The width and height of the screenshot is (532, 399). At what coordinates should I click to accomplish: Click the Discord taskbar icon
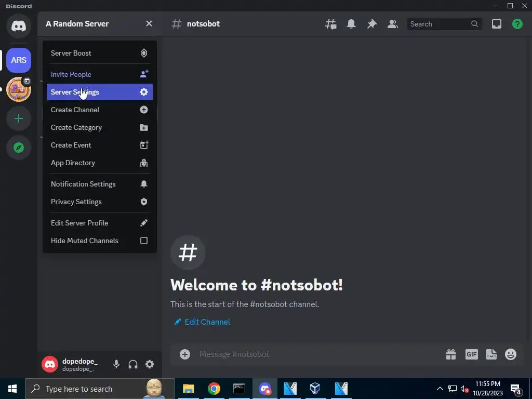tap(264, 389)
